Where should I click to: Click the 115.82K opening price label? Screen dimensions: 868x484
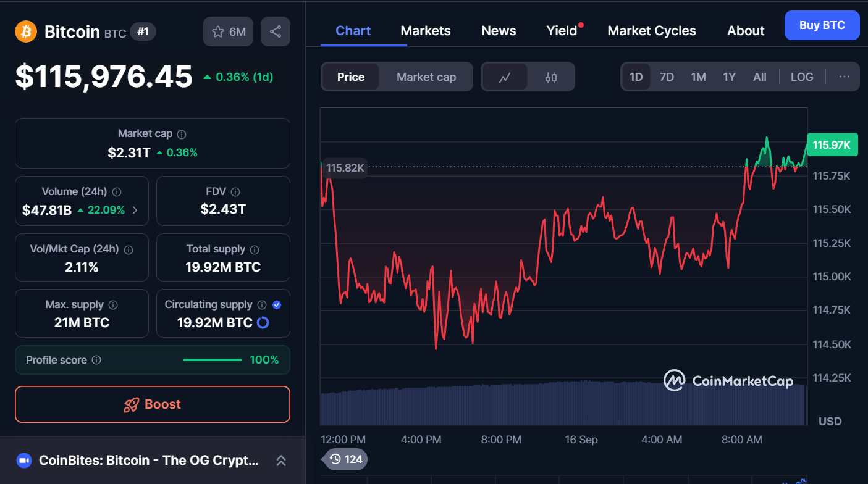tap(345, 168)
